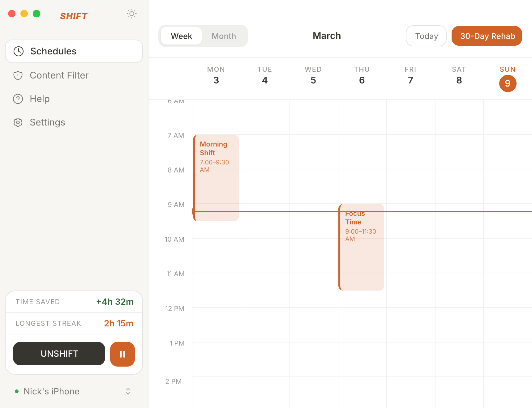This screenshot has height=408, width=532.
Task: Open the Schedules panel via clock icon
Action: pyautogui.click(x=18, y=51)
